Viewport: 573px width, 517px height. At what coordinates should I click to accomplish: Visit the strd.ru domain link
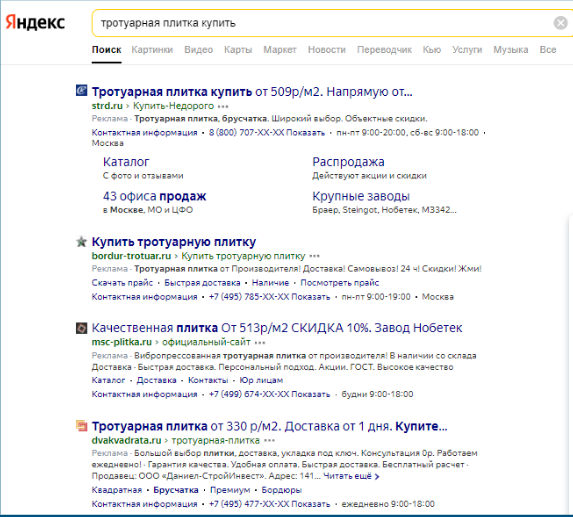(x=107, y=106)
